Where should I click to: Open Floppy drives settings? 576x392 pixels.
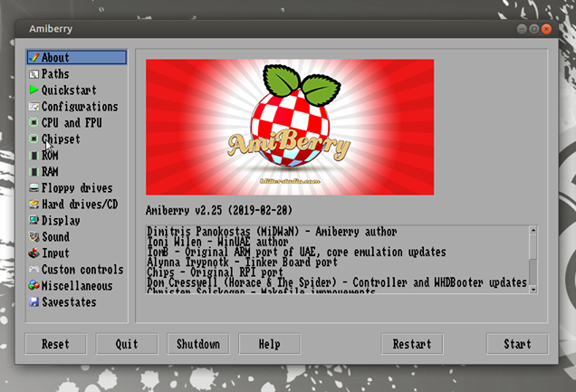coord(77,188)
